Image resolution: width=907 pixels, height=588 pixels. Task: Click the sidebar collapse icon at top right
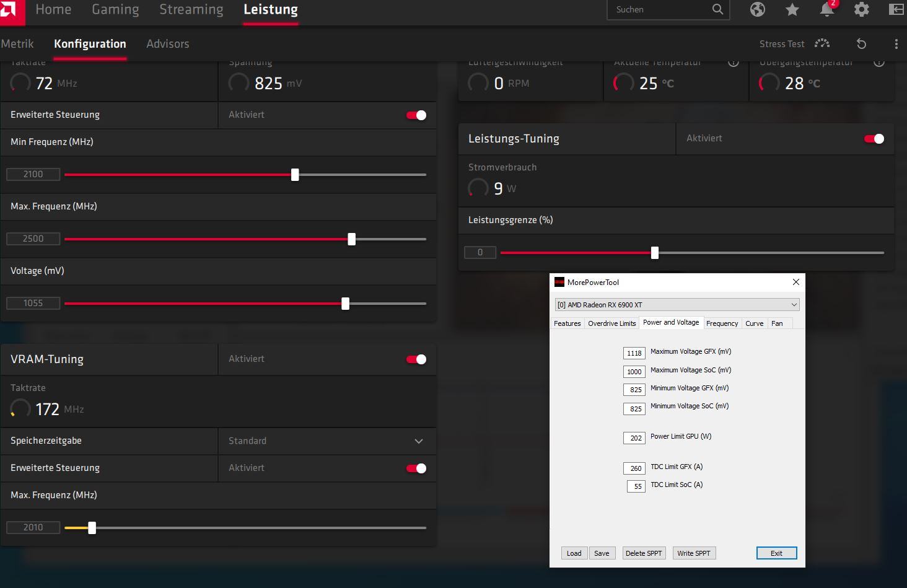click(896, 9)
